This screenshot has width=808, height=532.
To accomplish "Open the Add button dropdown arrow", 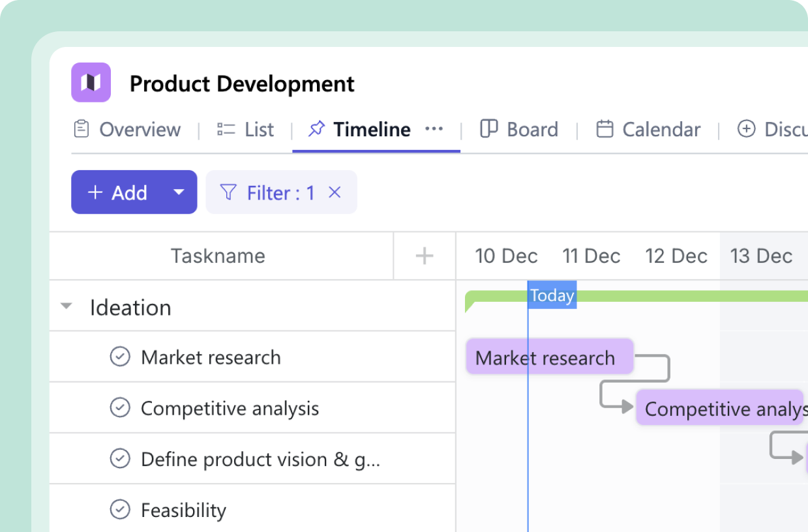I will (179, 192).
